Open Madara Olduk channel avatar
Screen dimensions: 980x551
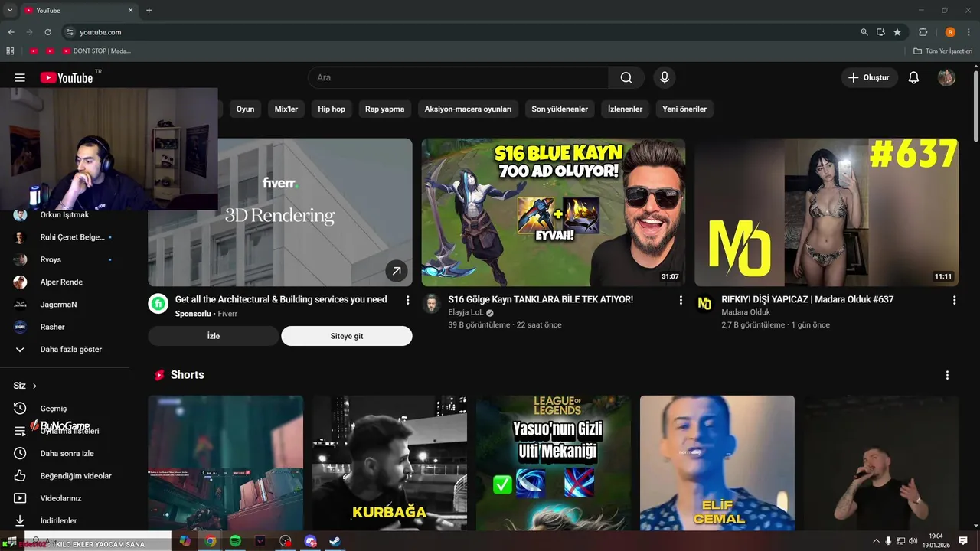(704, 303)
